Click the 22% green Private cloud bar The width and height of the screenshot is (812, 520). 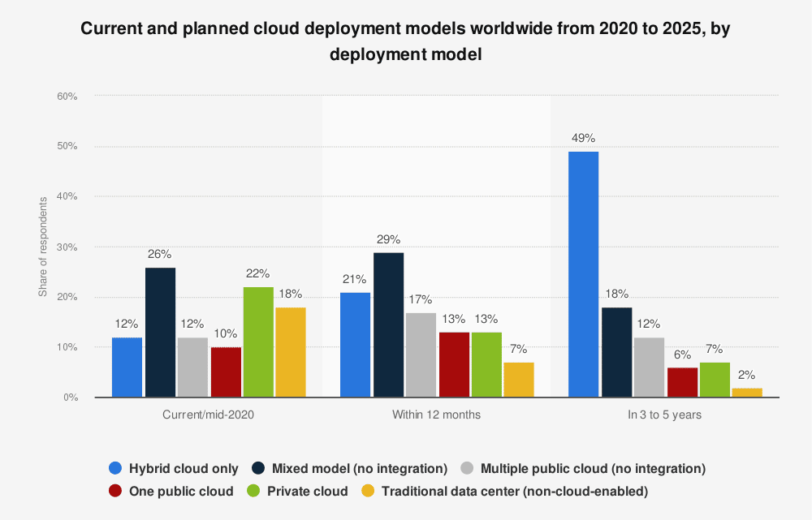258,341
